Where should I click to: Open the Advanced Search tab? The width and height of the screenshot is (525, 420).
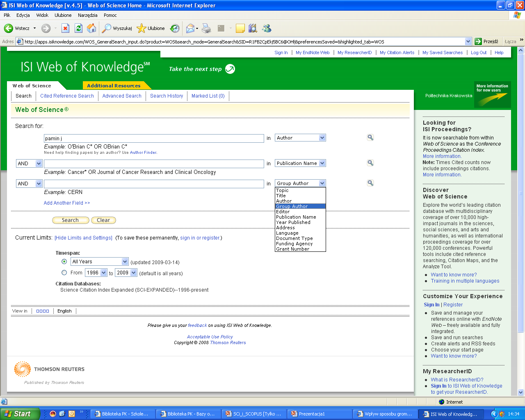(x=122, y=96)
